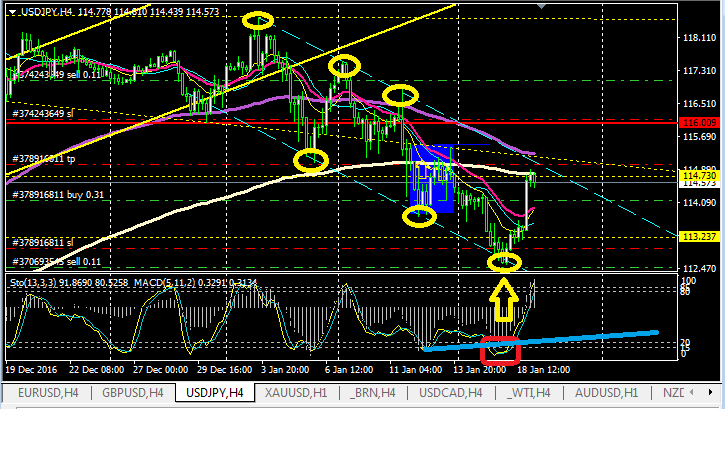Screen dimensions: 725x476
Task: Click the 19 Dec 2016 time axis label
Action: [x=31, y=370]
